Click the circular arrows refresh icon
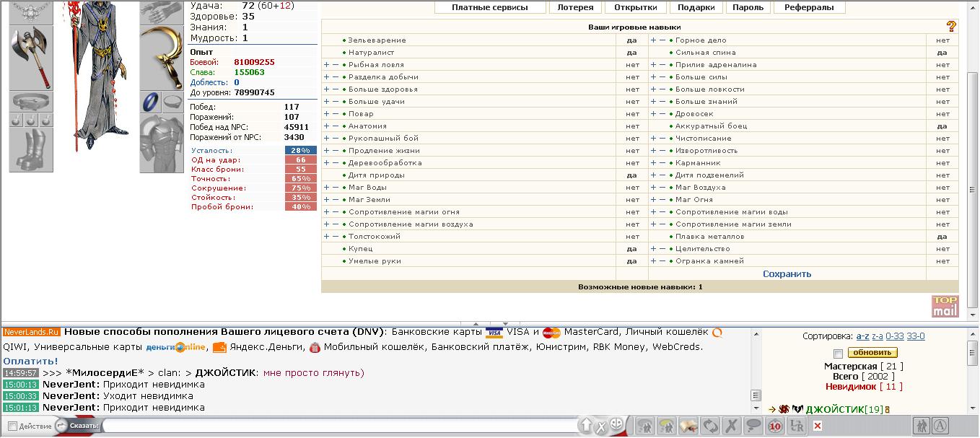This screenshot has width=980, height=438. pyautogui.click(x=709, y=426)
